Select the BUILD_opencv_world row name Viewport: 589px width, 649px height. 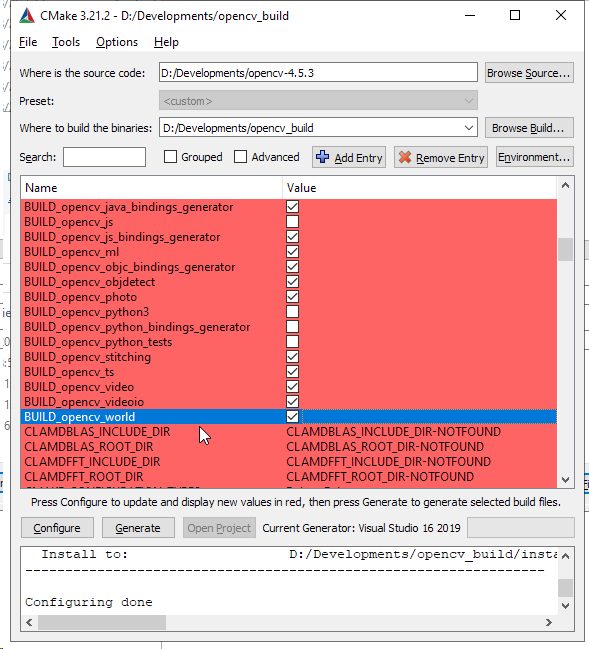(79, 417)
